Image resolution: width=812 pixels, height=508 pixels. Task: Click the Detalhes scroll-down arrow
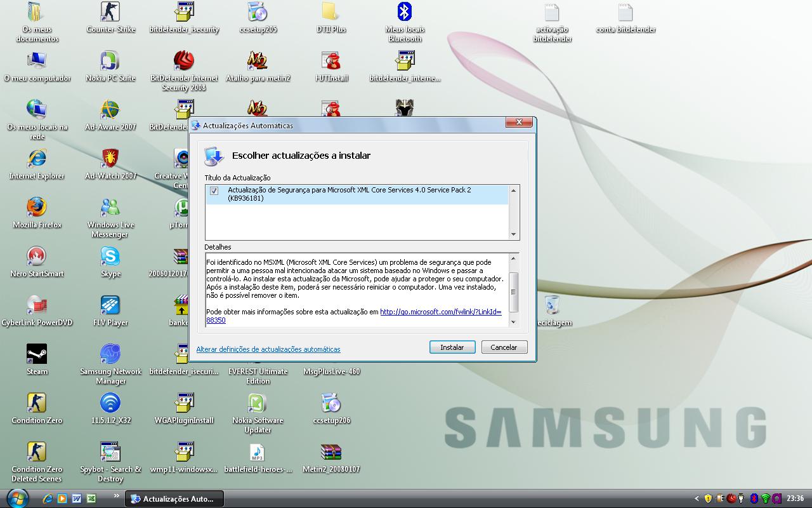point(514,321)
